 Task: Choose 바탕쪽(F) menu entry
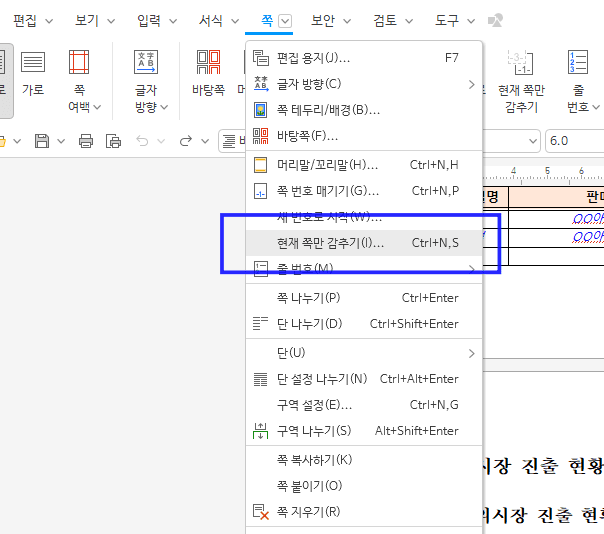tap(364, 136)
